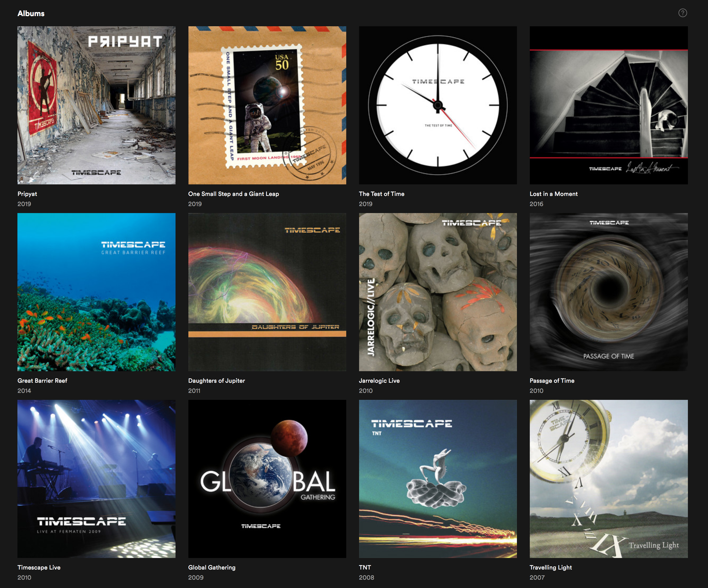The width and height of the screenshot is (708, 588).
Task: Click Timescape Live title link
Action: tap(39, 567)
